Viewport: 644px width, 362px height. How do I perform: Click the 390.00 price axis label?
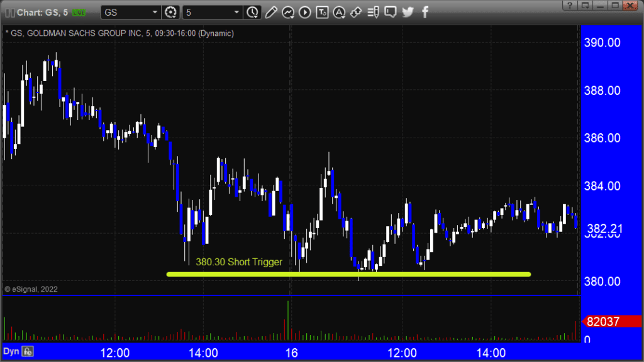602,43
